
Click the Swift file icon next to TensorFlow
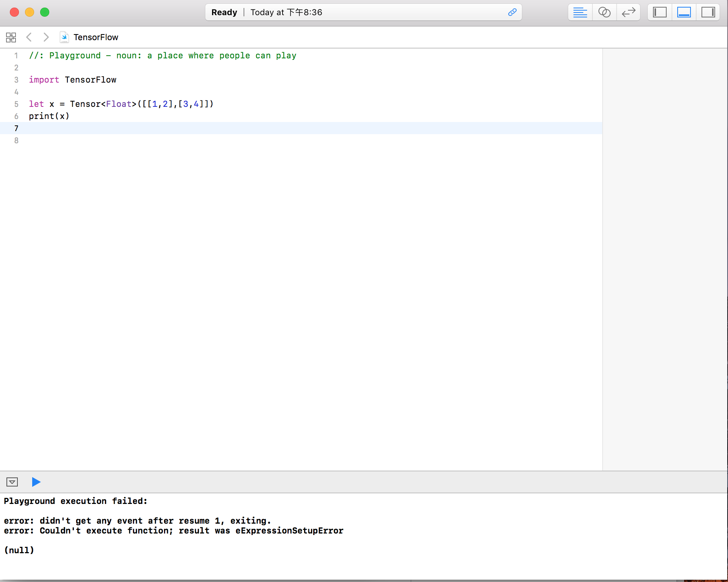click(64, 37)
